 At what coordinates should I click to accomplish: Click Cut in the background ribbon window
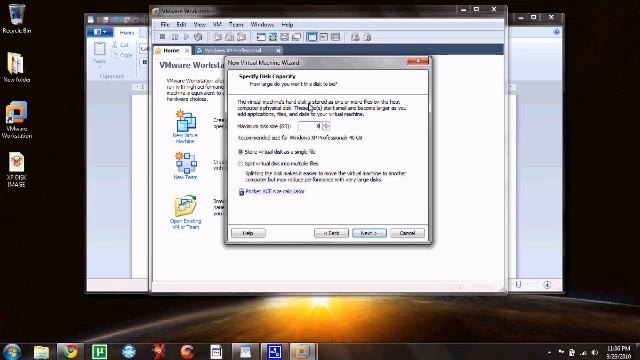(120, 45)
